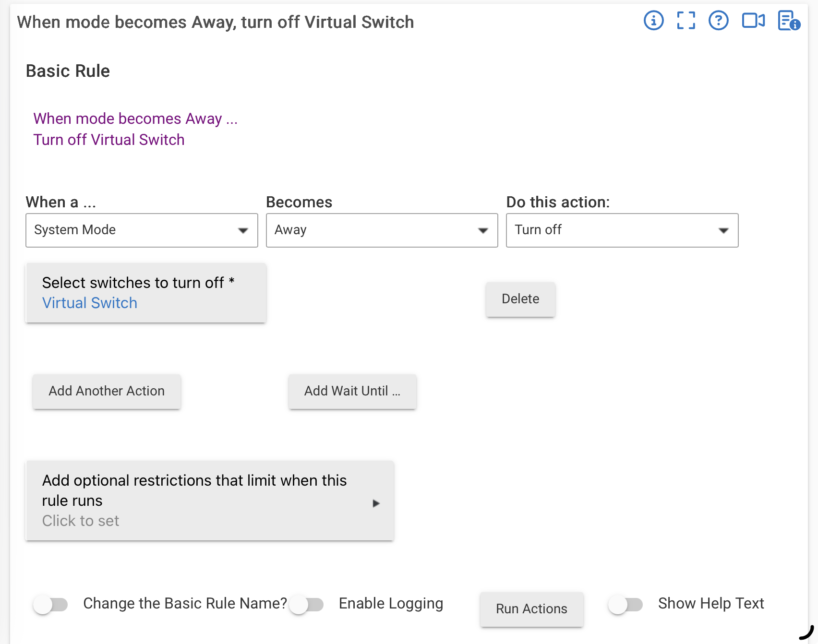Screen dimensions: 818x644
Task: Open the Away mode dropdown
Action: coord(382,230)
